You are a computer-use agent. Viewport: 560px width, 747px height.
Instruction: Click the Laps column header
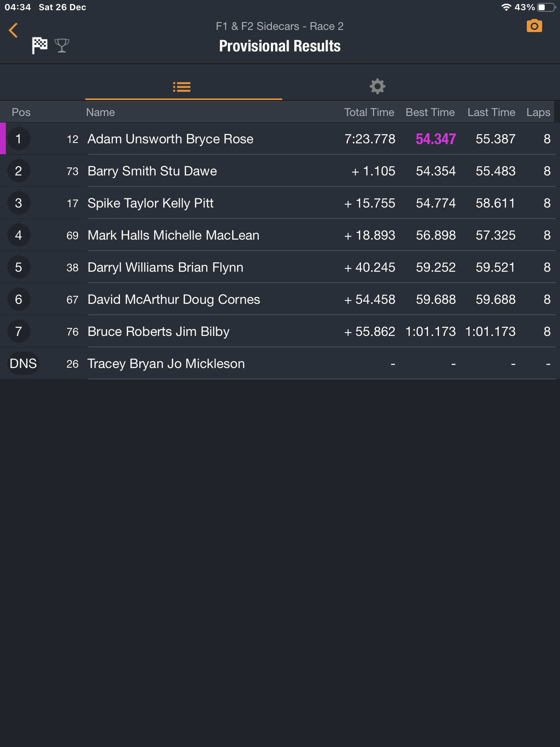pos(538,112)
